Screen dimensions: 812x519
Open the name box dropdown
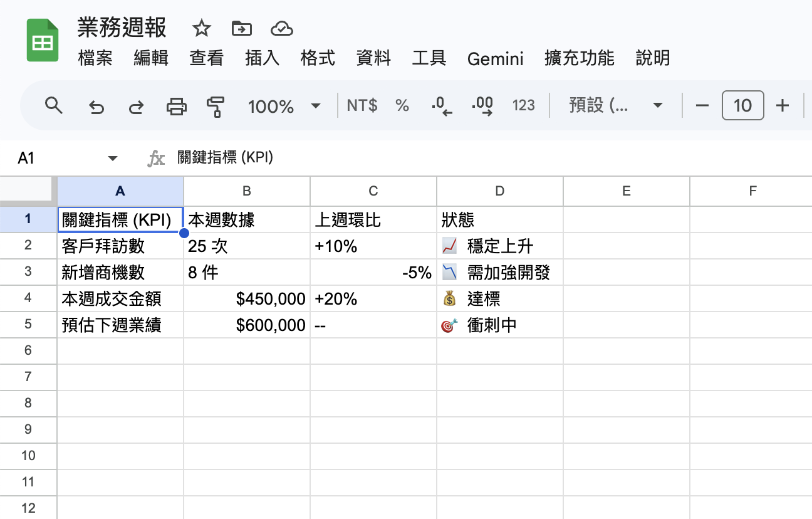click(113, 158)
